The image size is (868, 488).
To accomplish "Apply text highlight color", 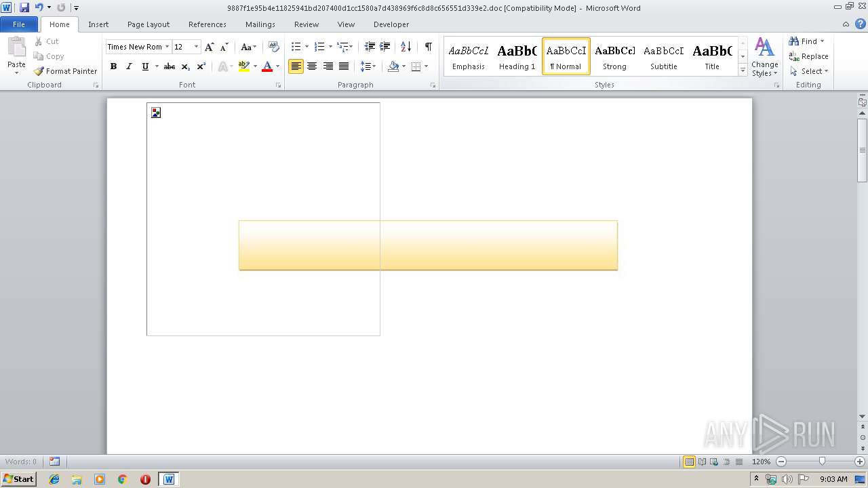I will 244,66.
